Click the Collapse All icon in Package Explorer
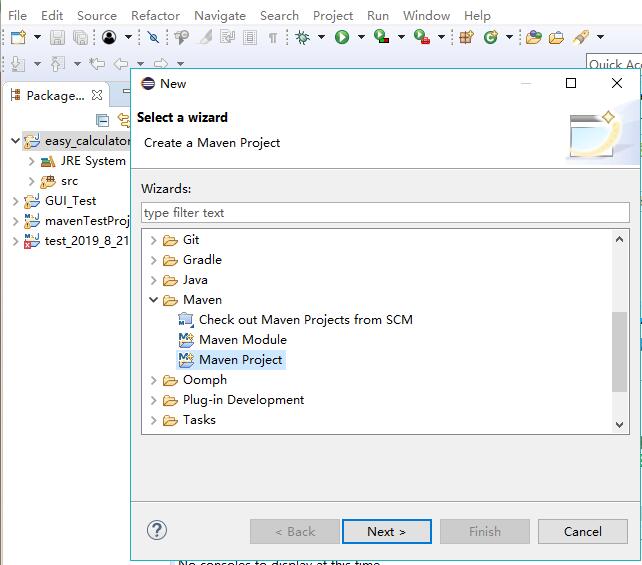The height and width of the screenshot is (565, 642). point(102,120)
